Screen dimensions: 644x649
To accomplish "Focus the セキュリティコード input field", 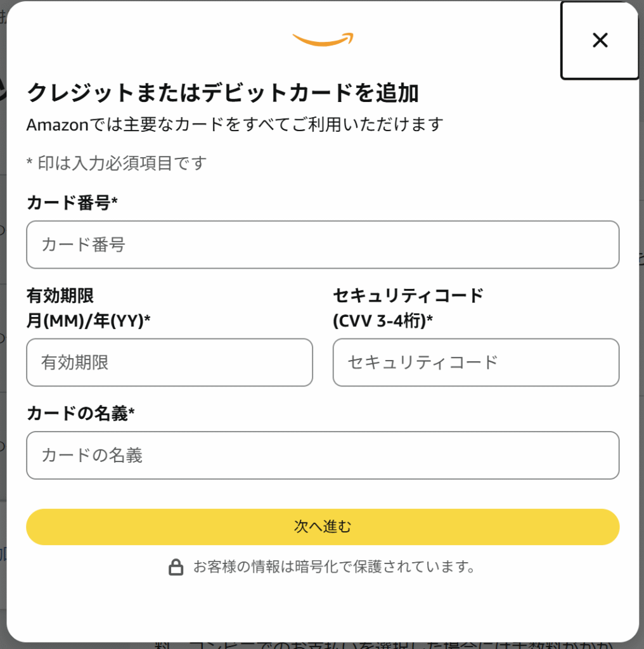I will (476, 363).
